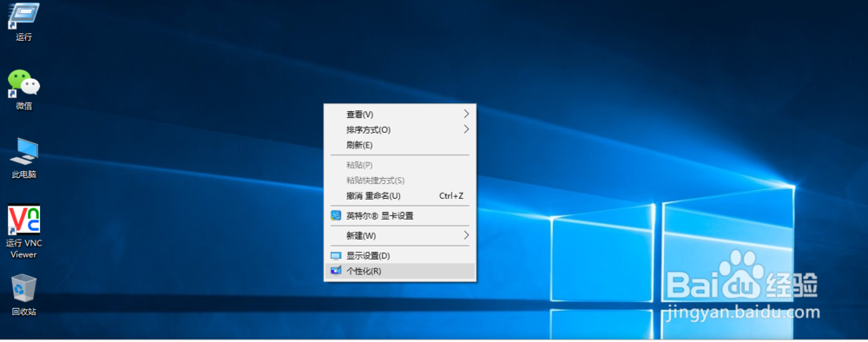868x342 pixels.
Task: Expand the 新建(W) submenu arrow
Action: [466, 235]
